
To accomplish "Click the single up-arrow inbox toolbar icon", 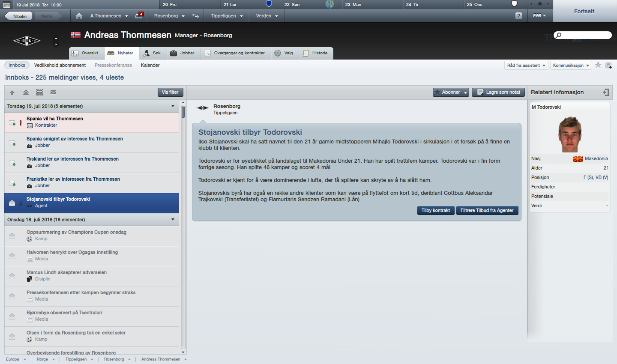I will (12, 92).
